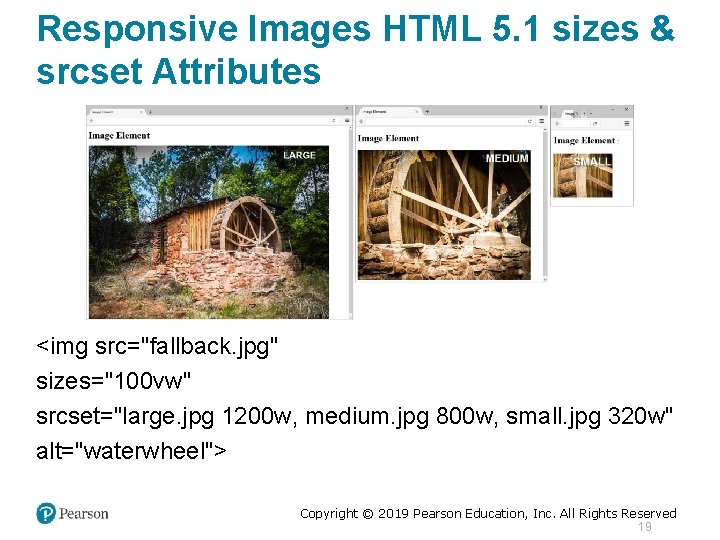
Task: Select the Image Element tab in the LARGE image browser window
Action: click(116, 112)
